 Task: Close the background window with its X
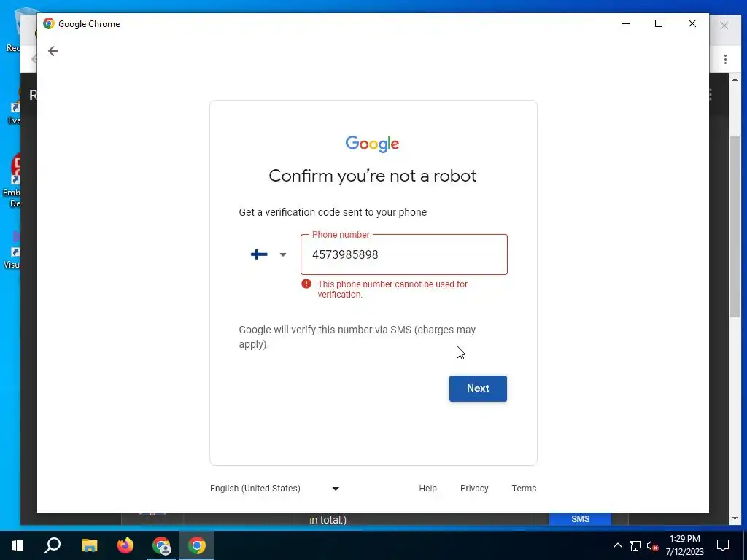point(724,26)
